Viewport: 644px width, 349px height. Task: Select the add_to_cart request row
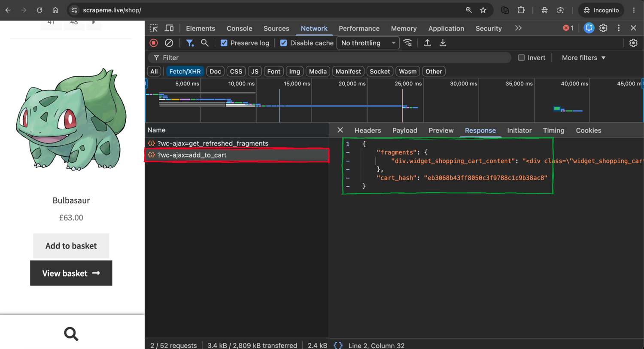point(237,155)
